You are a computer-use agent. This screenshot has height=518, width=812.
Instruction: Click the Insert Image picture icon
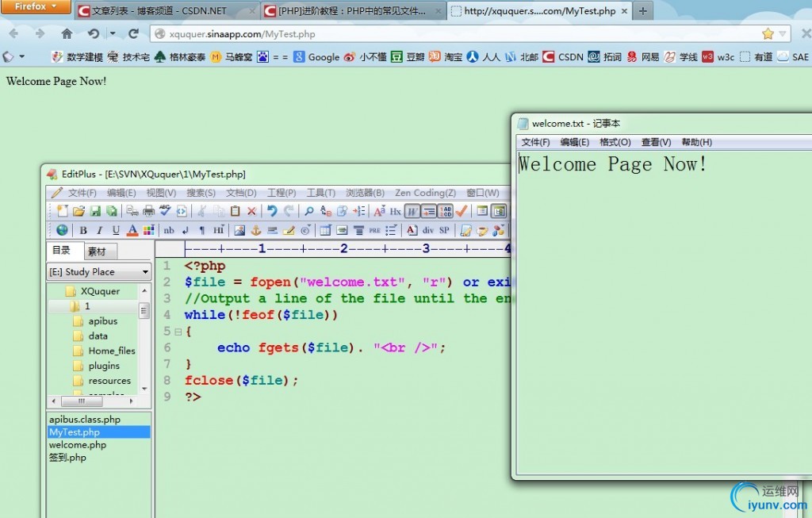click(x=239, y=231)
